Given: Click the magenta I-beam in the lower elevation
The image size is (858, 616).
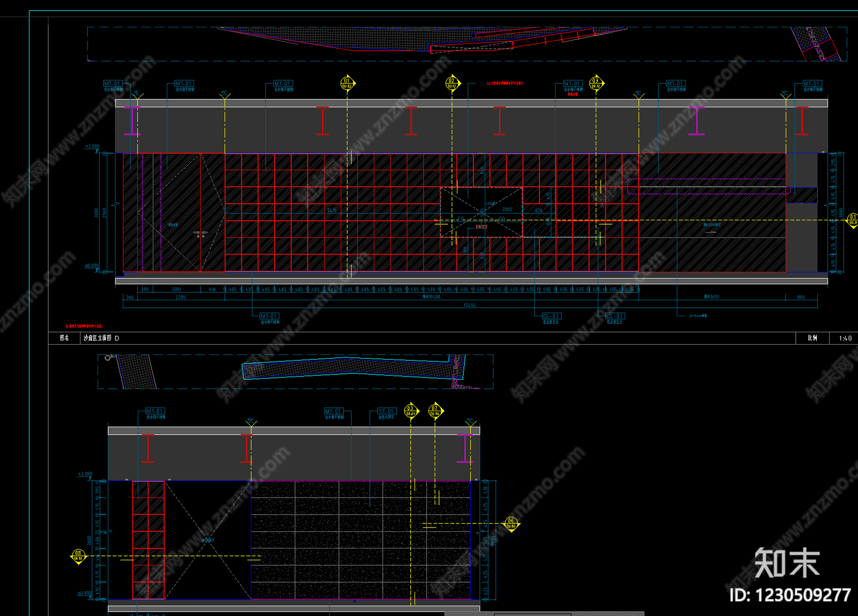Looking at the screenshot, I should point(465,448).
